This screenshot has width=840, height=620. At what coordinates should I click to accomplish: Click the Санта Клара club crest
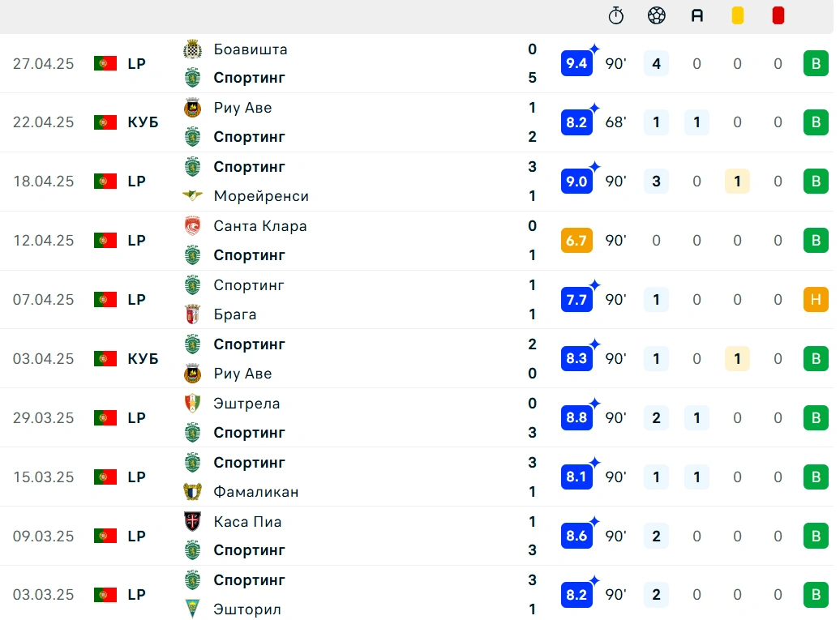click(192, 226)
